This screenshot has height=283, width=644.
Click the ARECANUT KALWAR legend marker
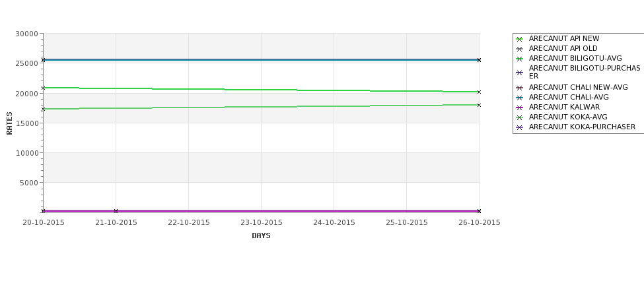pyautogui.click(x=520, y=108)
